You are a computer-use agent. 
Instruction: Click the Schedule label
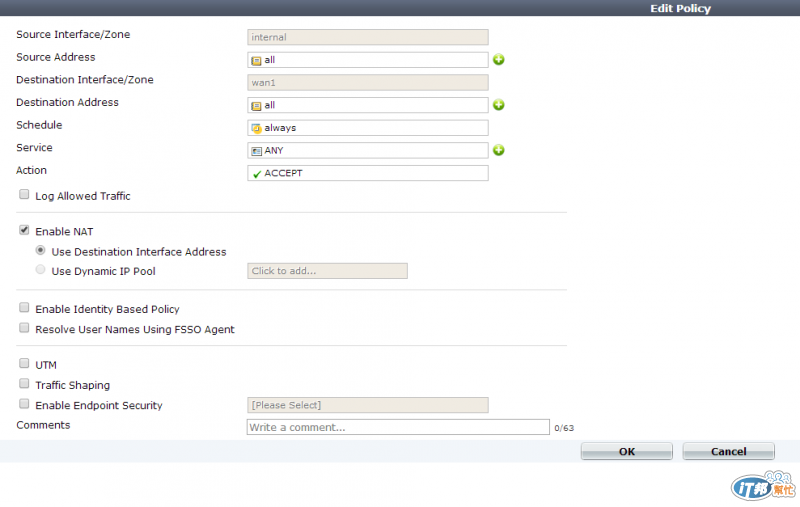coord(39,125)
